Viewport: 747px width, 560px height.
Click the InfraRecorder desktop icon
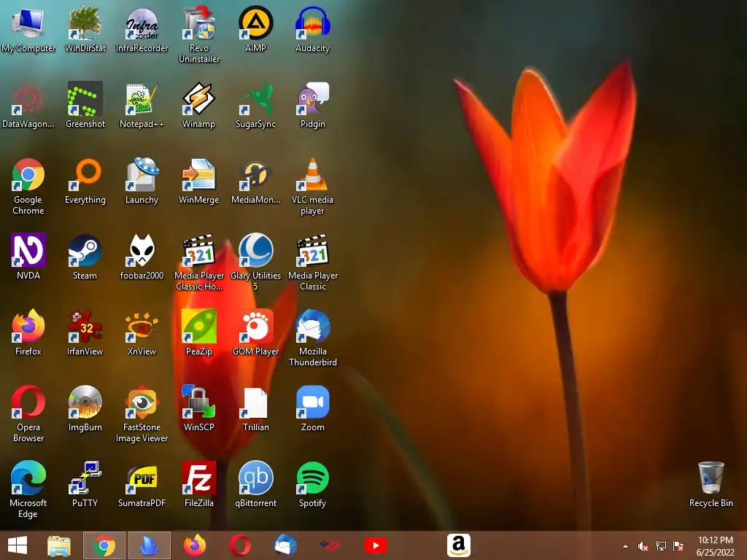(142, 28)
